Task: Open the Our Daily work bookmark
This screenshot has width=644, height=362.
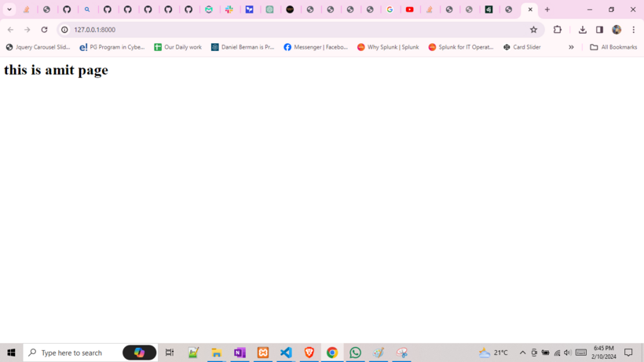Action: point(177,47)
